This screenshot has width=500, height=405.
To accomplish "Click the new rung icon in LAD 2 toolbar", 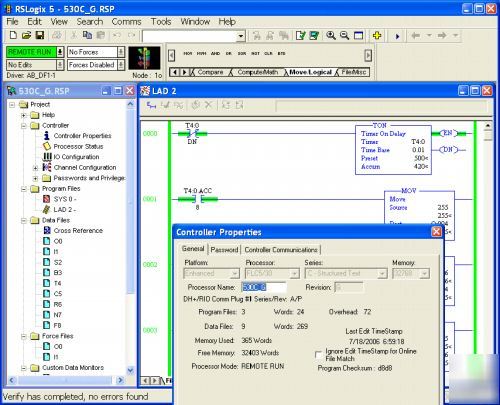I will (x=151, y=105).
